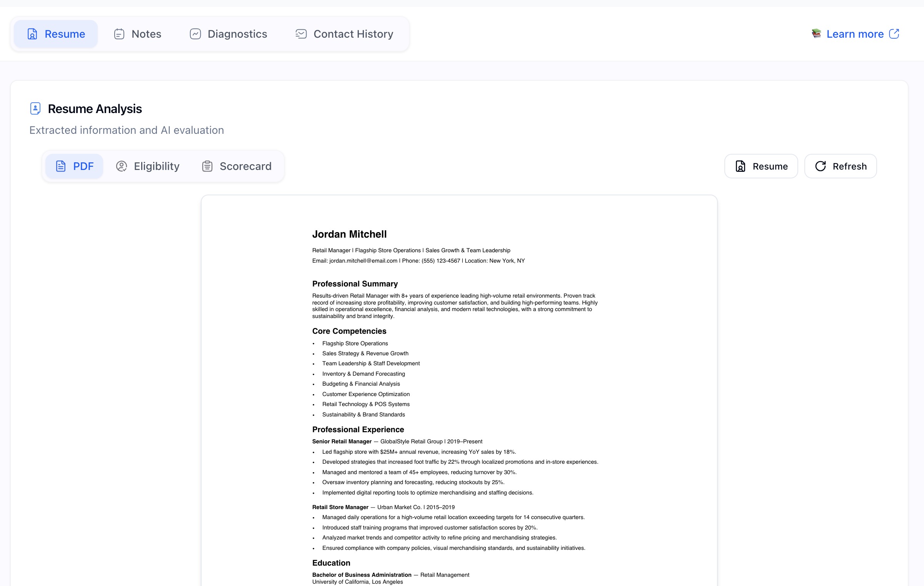The image size is (924, 586).
Task: Click the PDF file icon
Action: pyautogui.click(x=61, y=166)
